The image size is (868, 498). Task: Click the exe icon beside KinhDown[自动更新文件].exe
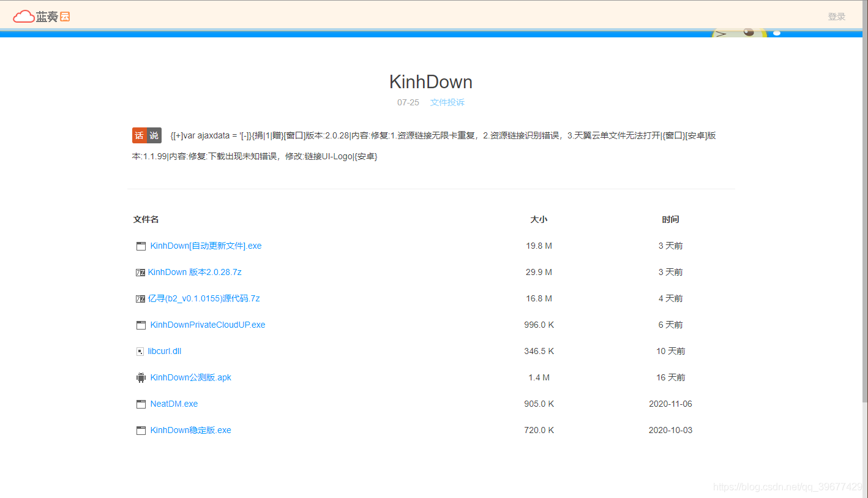[141, 246]
